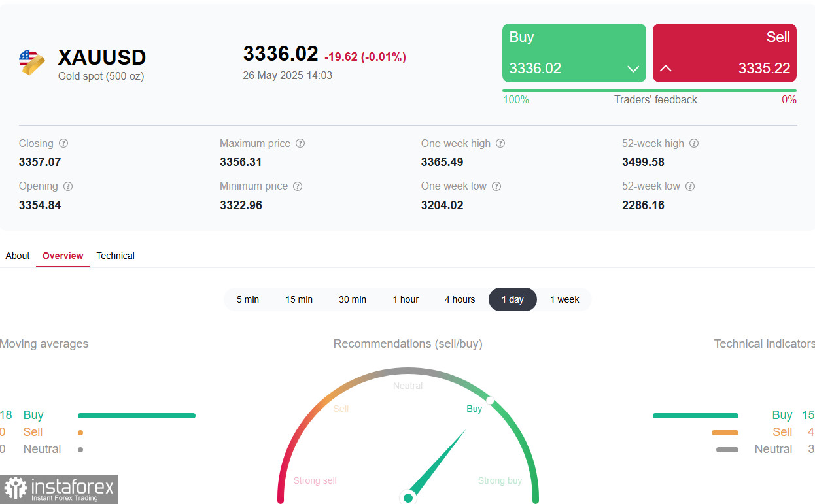Click the Maximum price help icon
The width and height of the screenshot is (815, 504).
[x=300, y=143]
